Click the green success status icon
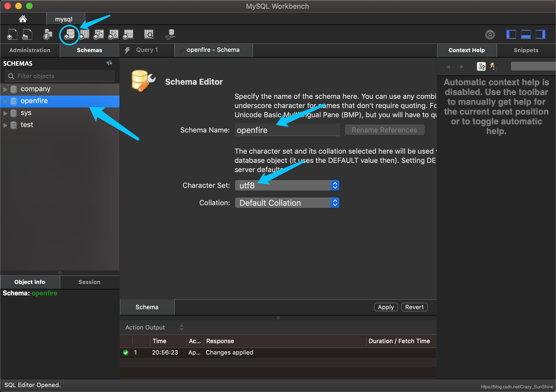556x392 pixels. point(126,353)
